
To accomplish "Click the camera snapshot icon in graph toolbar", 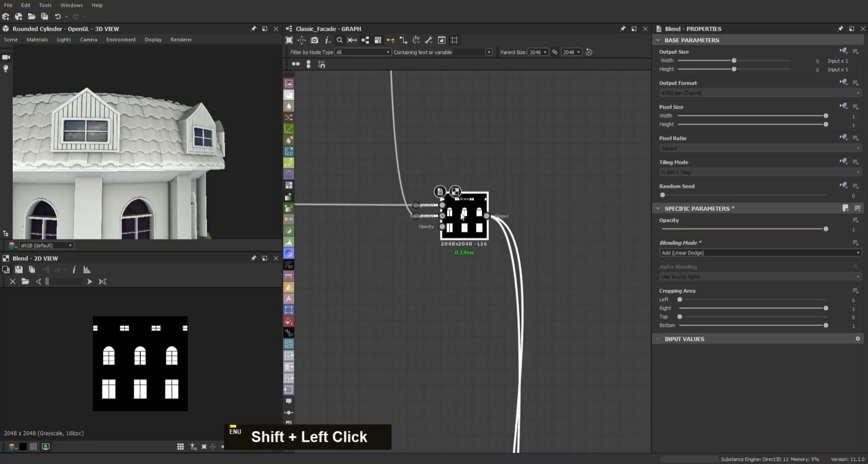I will click(x=314, y=40).
